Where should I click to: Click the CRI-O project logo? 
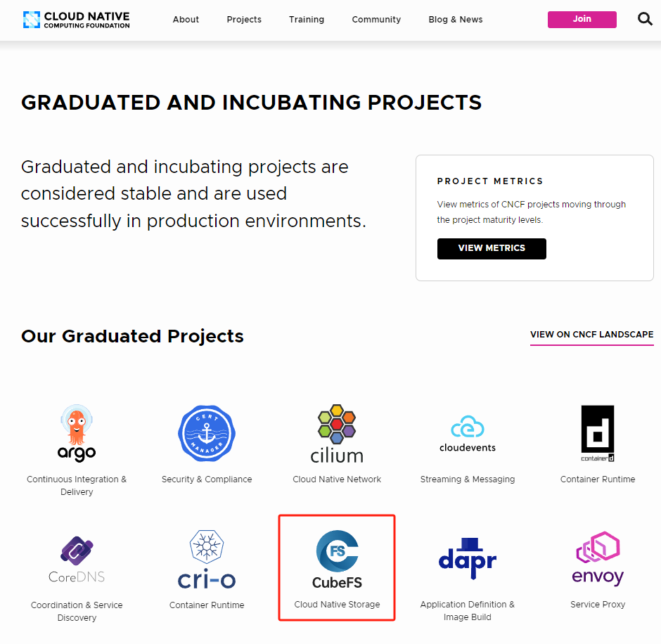[207, 560]
